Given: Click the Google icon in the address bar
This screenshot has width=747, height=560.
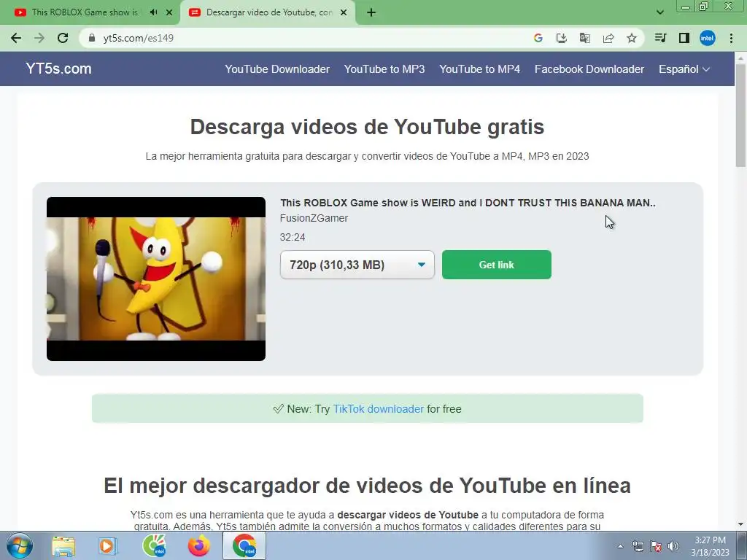Looking at the screenshot, I should click(538, 38).
